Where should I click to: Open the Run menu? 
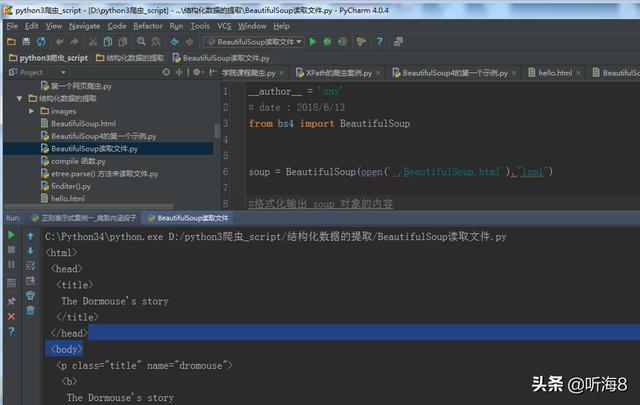click(x=176, y=26)
